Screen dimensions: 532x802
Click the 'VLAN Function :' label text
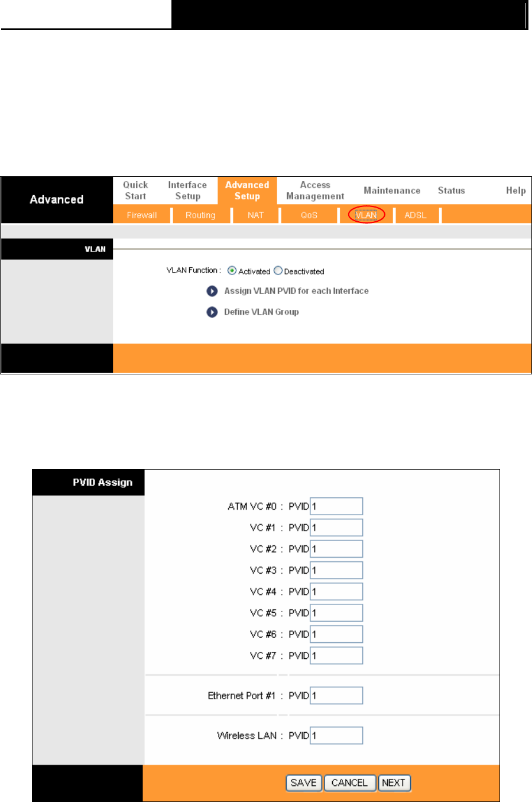pyautogui.click(x=194, y=270)
